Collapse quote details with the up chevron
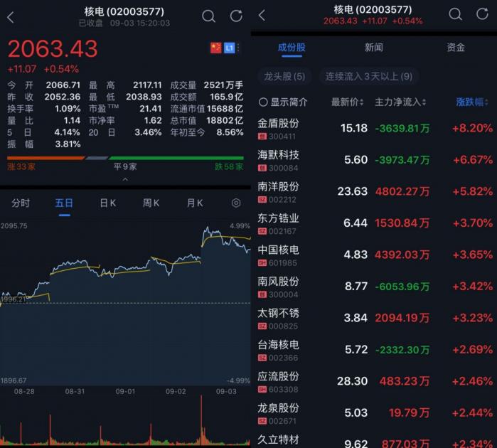Viewport: 497px width, 448px height. tap(125, 179)
